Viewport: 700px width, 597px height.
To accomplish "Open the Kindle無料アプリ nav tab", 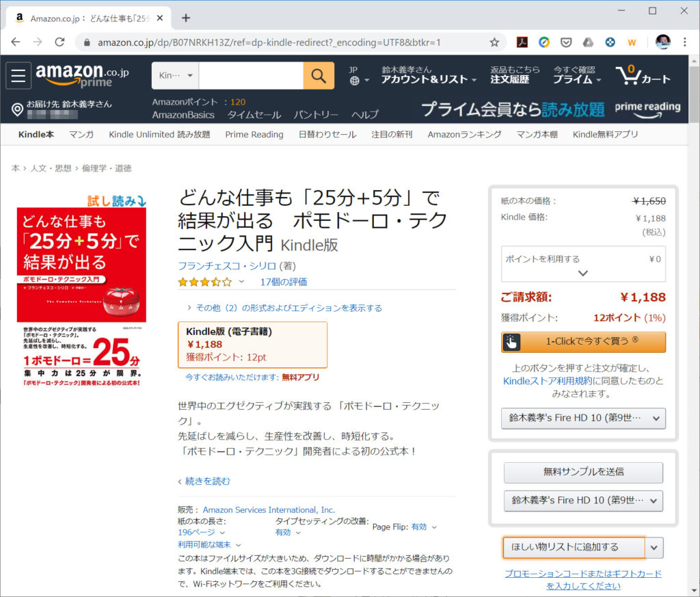I will pyautogui.click(x=606, y=135).
